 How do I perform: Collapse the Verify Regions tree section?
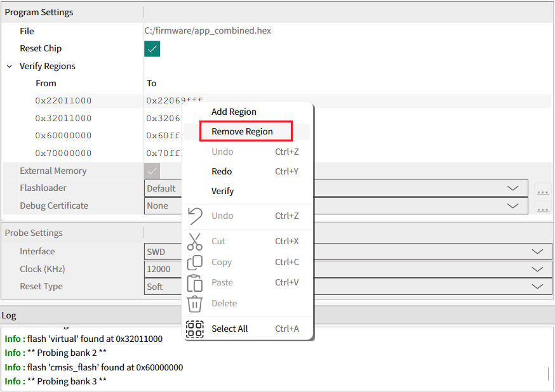pyautogui.click(x=10, y=67)
